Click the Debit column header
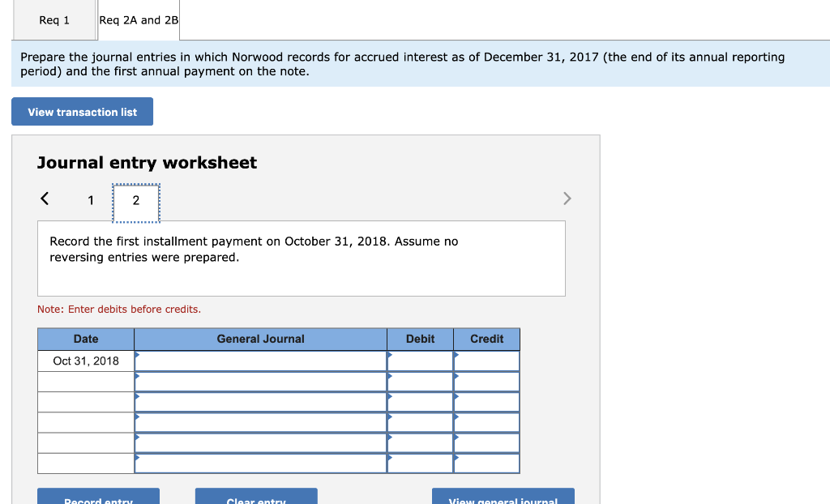Screen dimensions: 830x504 pos(420,339)
